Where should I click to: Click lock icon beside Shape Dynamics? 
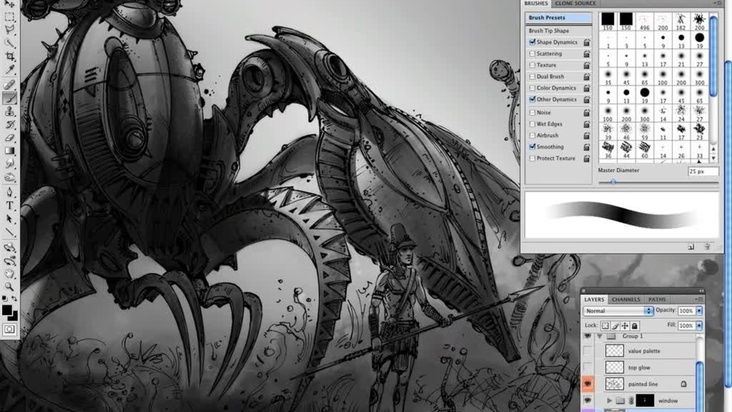click(x=587, y=42)
